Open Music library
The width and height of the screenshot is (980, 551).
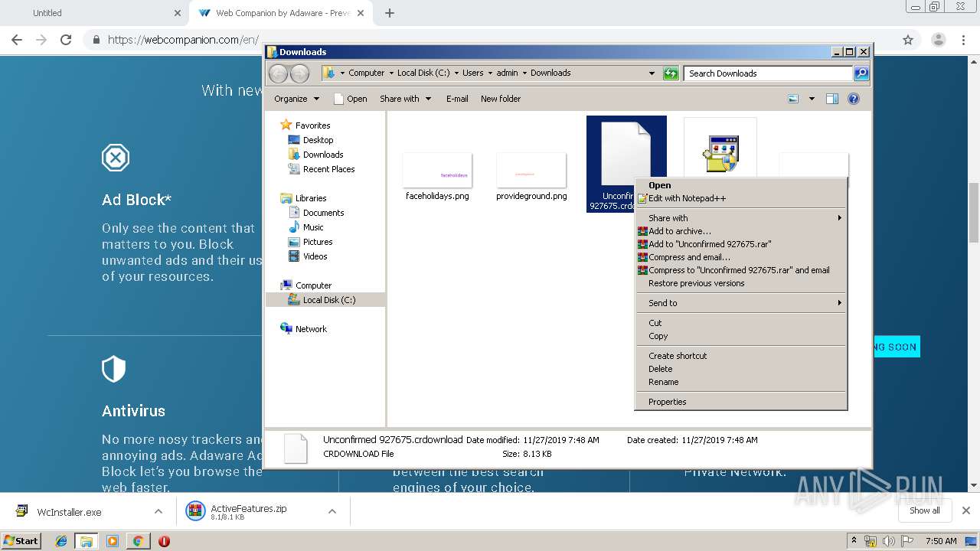[306, 227]
